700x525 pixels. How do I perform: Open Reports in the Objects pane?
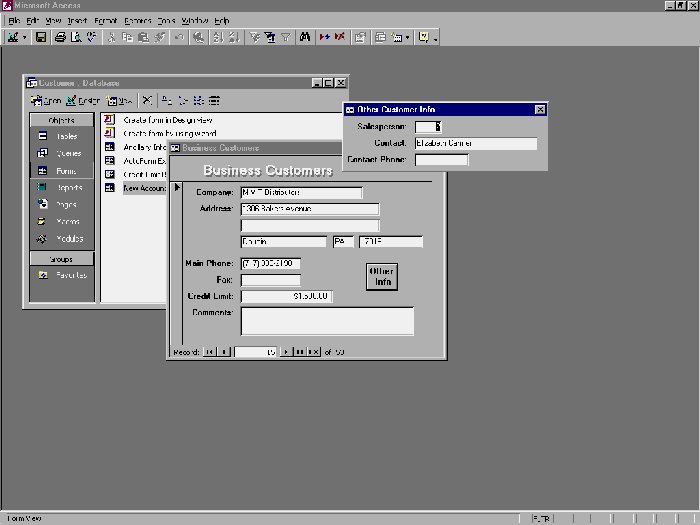60,187
